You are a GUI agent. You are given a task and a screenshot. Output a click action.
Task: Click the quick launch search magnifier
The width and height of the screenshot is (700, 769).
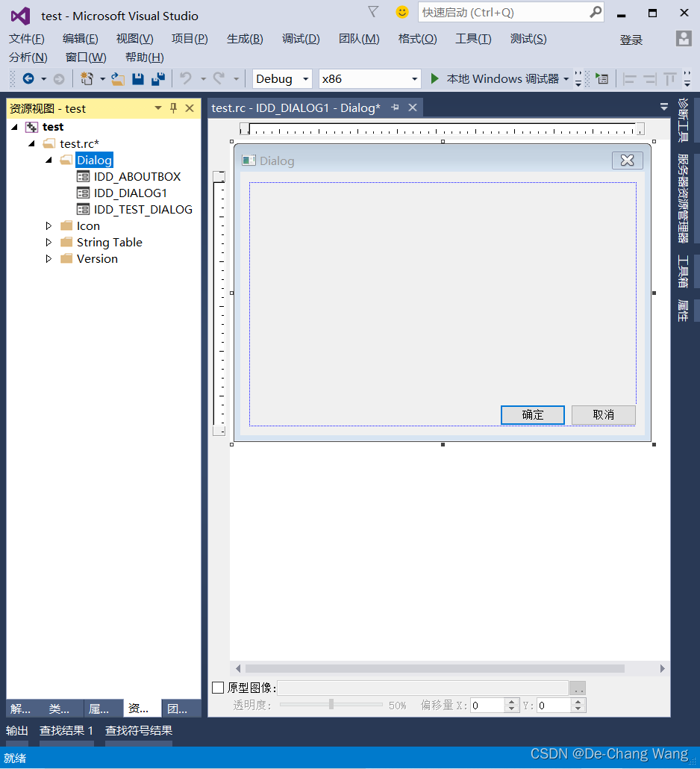tap(596, 12)
